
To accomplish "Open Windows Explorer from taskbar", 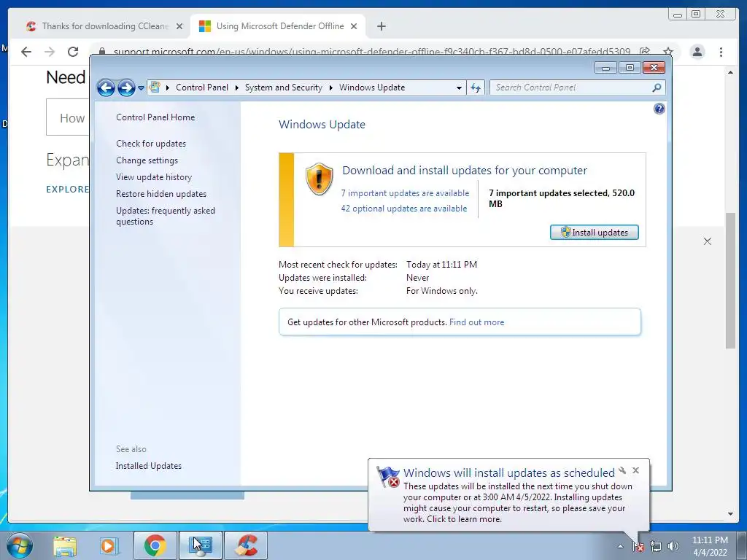I will pos(65,545).
